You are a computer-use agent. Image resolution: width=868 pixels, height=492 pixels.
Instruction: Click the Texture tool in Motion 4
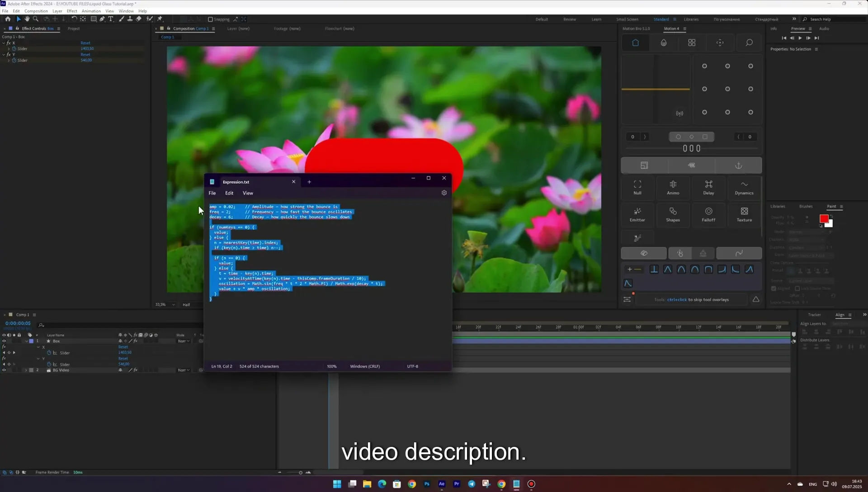(x=744, y=214)
